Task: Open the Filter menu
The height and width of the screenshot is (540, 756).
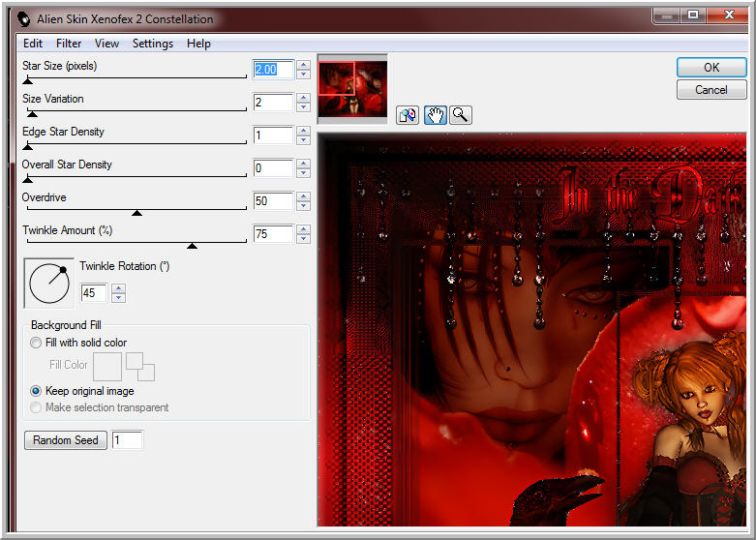Action: [69, 44]
